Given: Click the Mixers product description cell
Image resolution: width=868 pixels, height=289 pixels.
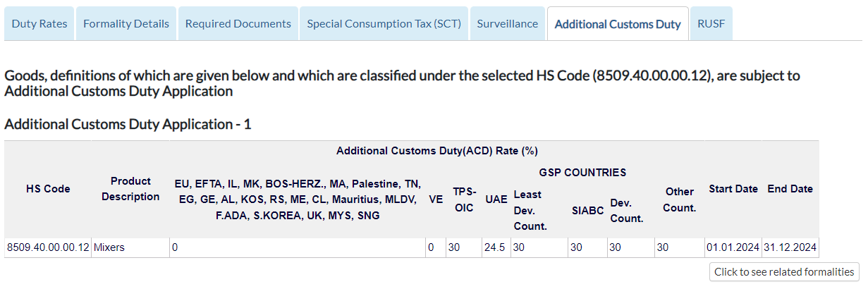Looking at the screenshot, I should coord(130,247).
